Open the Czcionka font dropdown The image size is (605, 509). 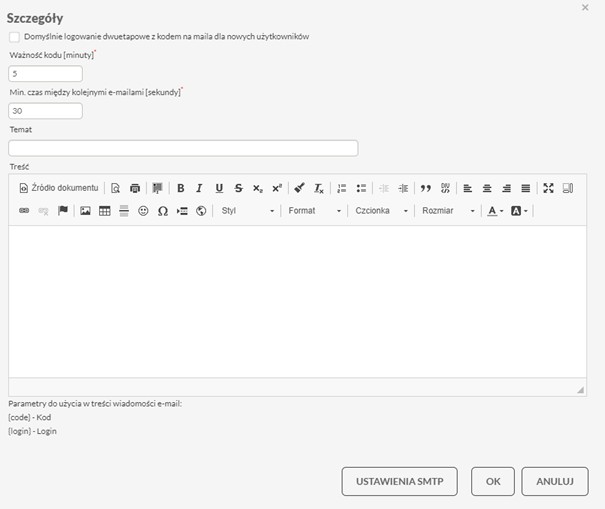pyautogui.click(x=381, y=211)
